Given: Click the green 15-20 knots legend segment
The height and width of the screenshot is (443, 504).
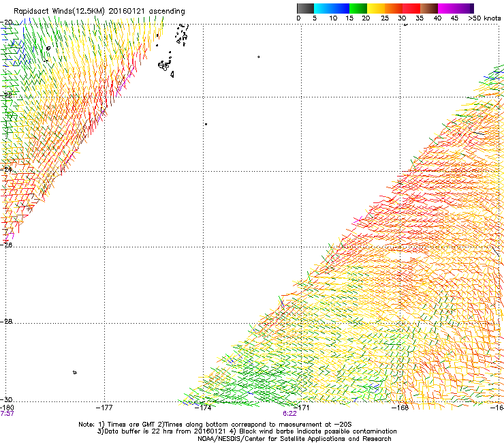Looking at the screenshot, I should tap(358, 8).
